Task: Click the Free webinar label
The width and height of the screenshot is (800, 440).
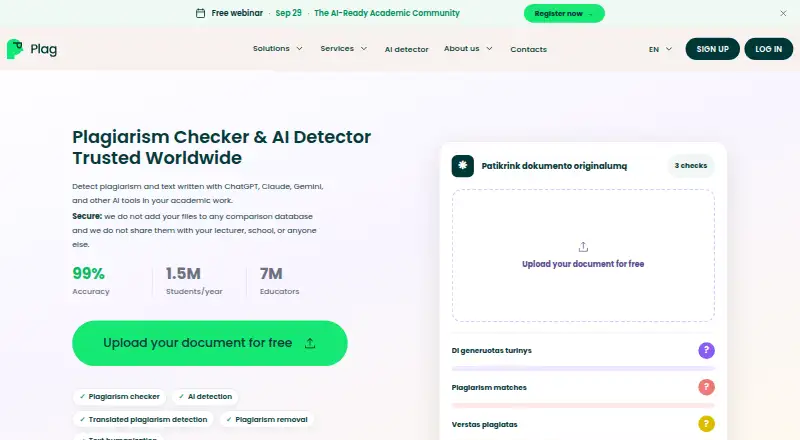Action: (237, 13)
